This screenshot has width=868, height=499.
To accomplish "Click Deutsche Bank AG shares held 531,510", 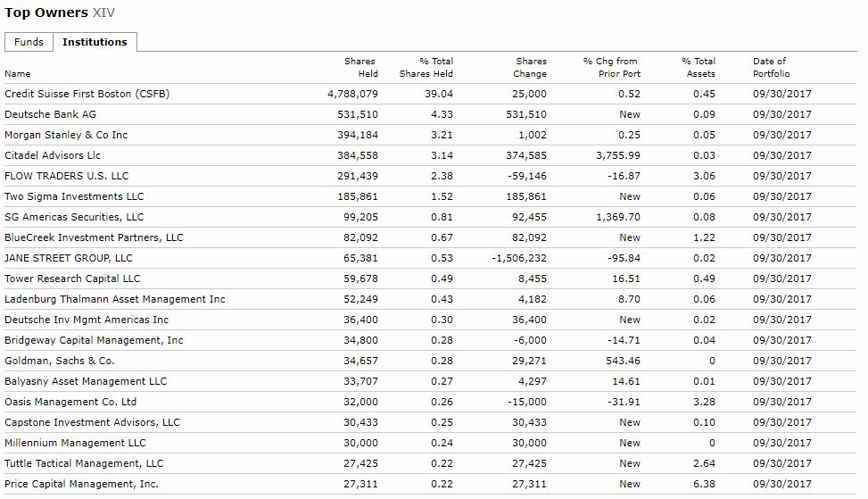I will point(358,114).
